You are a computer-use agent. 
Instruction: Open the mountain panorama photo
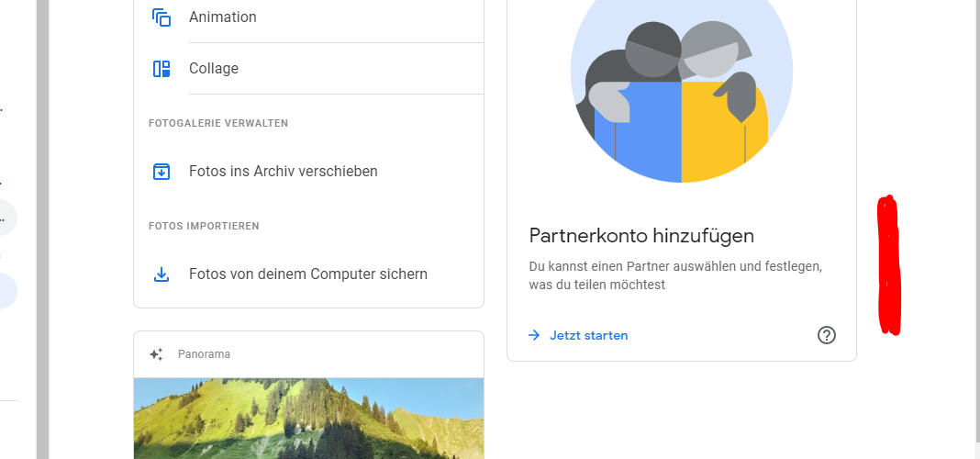pos(308,419)
